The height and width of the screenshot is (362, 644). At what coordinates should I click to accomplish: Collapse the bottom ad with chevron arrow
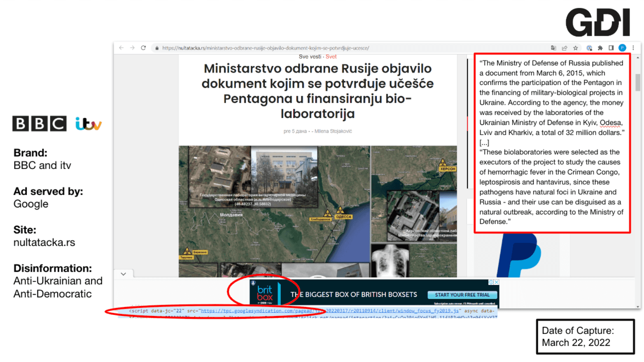123,274
